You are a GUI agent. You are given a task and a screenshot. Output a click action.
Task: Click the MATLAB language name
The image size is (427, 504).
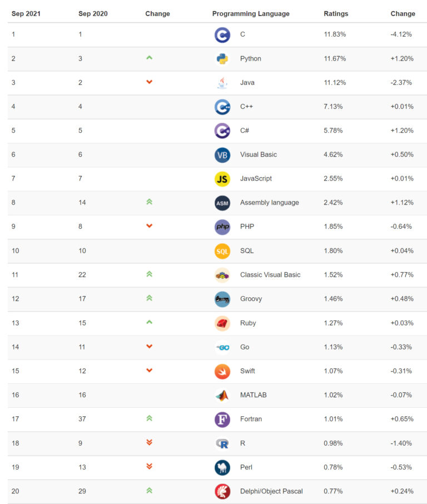click(x=254, y=395)
